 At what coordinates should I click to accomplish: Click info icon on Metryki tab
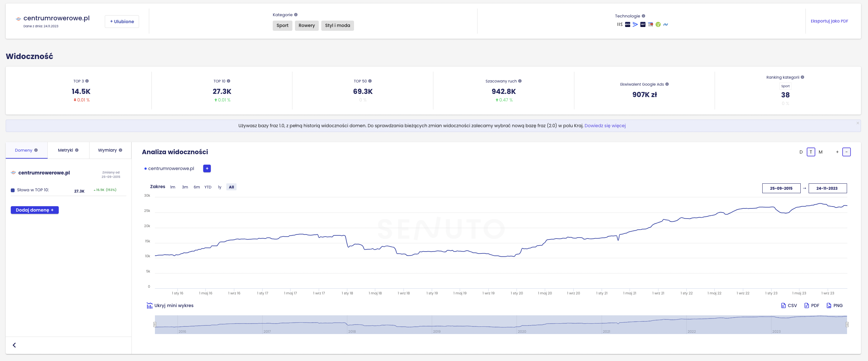(77, 150)
